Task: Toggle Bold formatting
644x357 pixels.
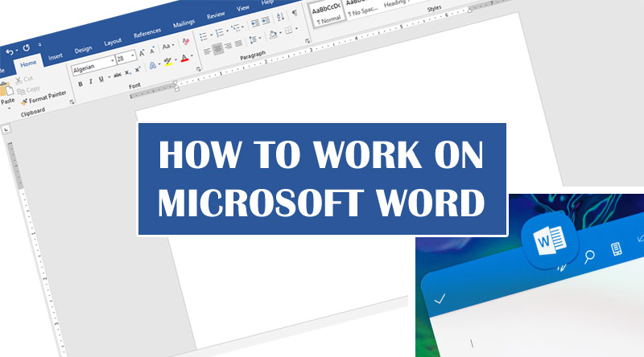Action: 80,84
